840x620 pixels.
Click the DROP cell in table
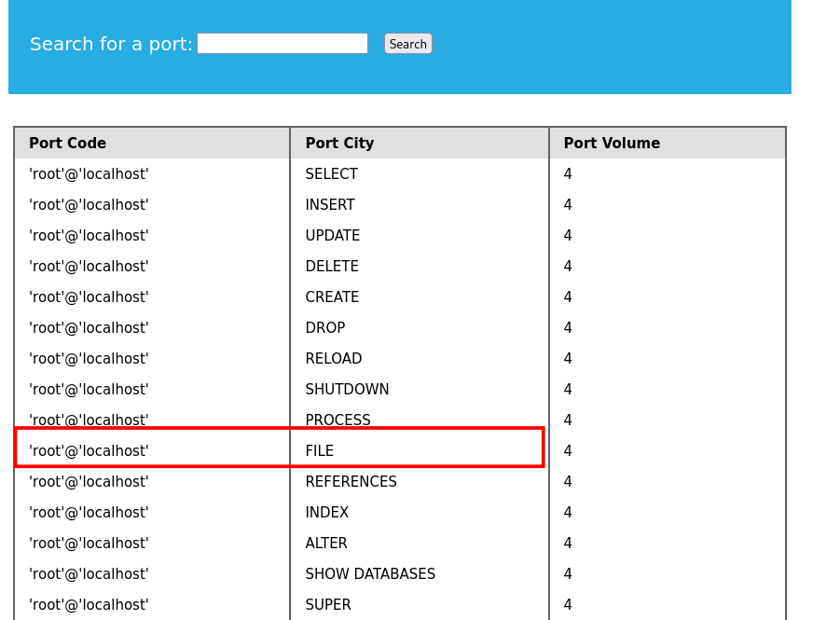[x=325, y=328]
